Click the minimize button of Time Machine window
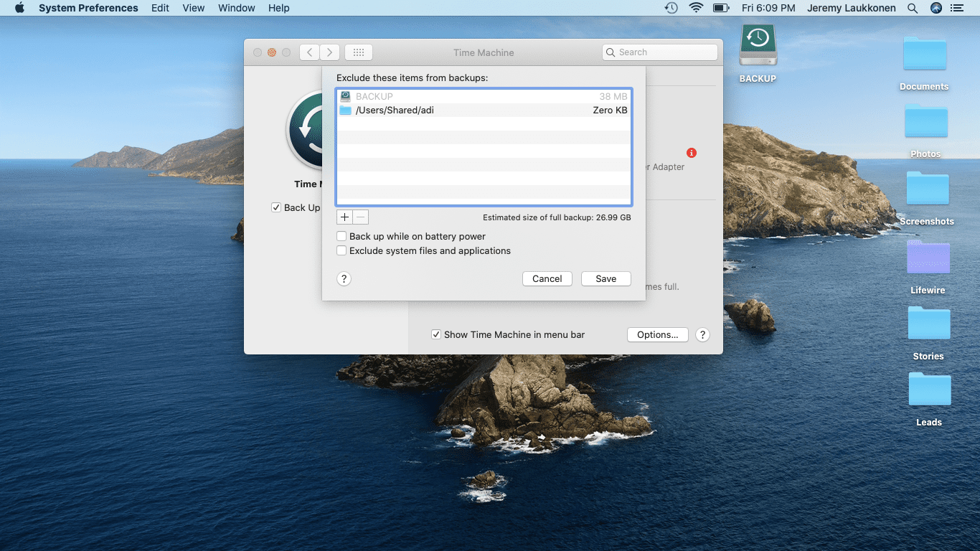 click(272, 52)
